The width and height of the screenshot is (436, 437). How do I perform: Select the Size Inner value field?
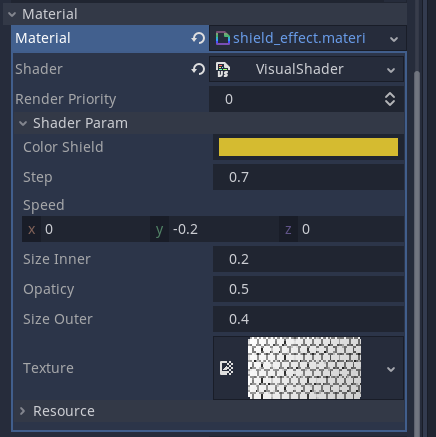click(x=308, y=259)
